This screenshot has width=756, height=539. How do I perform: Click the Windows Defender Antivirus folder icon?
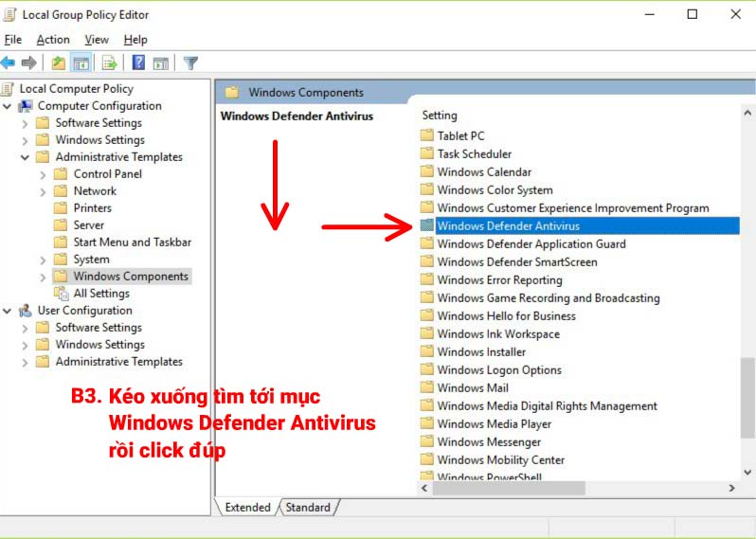(x=426, y=225)
